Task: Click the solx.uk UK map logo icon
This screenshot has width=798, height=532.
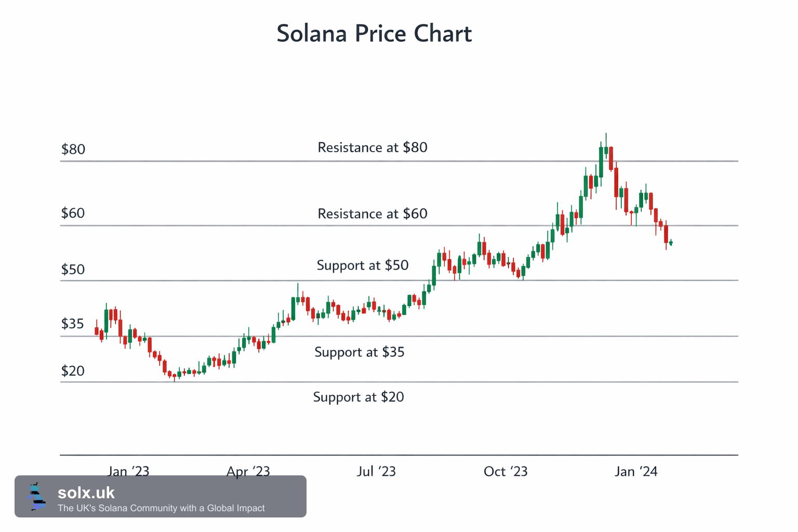Action: coord(36,496)
